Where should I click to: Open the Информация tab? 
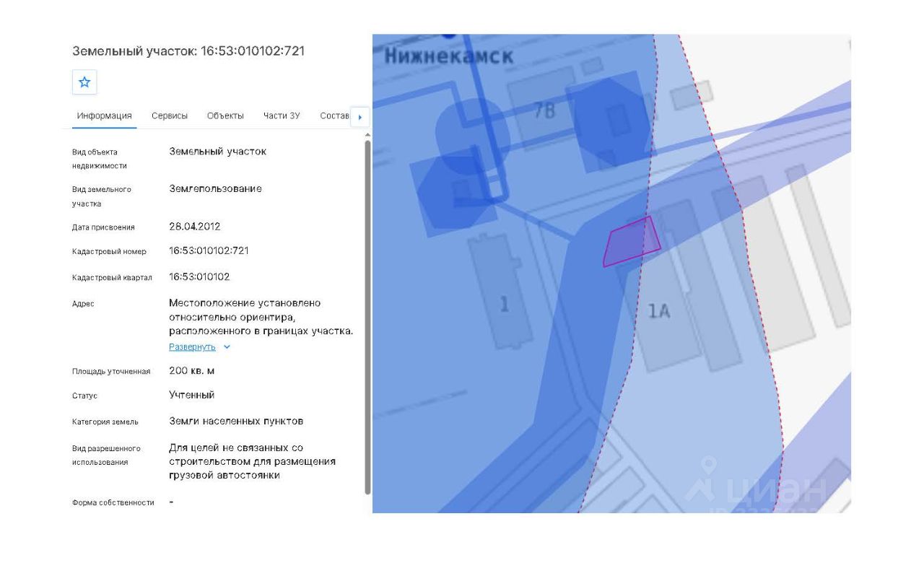pyautogui.click(x=104, y=115)
